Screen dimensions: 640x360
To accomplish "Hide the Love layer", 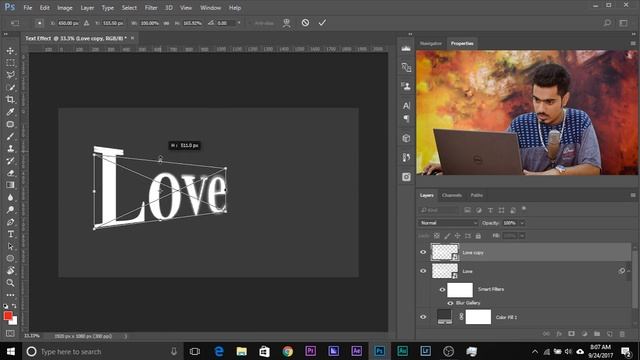I will pos(423,271).
